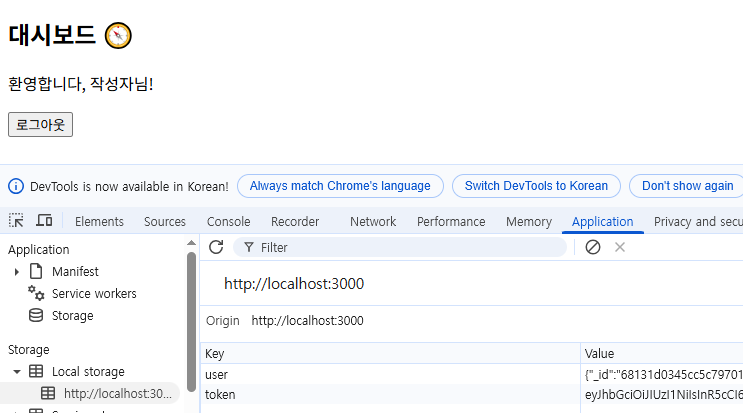Select http://localhost:30... storage entry
The image size is (743, 413).
point(90,394)
